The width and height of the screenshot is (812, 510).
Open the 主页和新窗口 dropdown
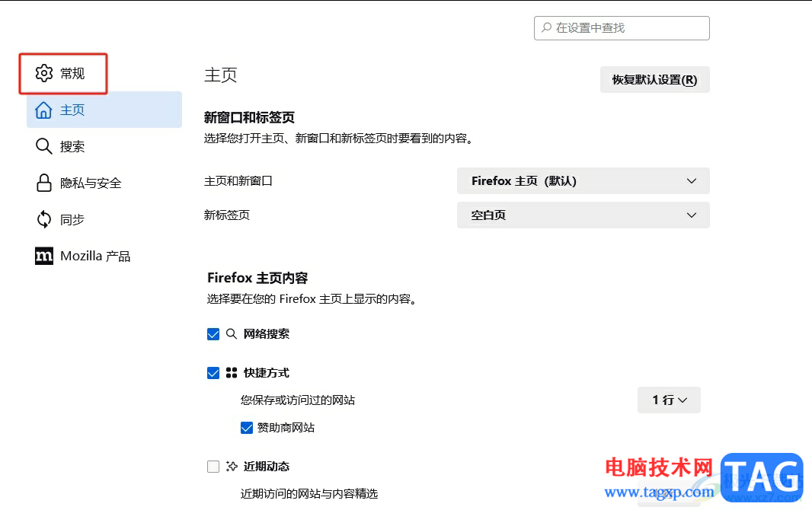point(583,181)
